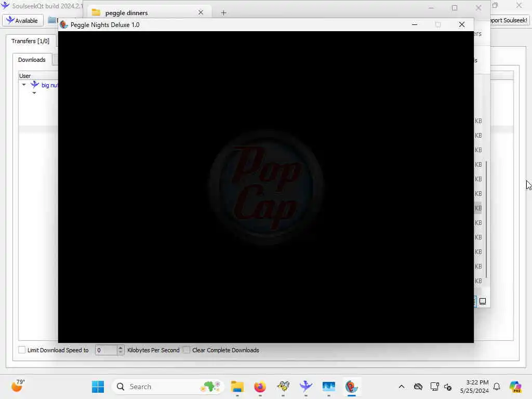
Task: Add a new File Explorer tab
Action: point(223,13)
